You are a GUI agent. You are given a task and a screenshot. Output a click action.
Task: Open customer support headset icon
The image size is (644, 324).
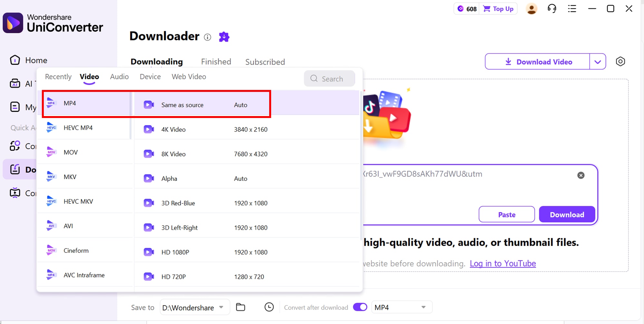pyautogui.click(x=552, y=9)
